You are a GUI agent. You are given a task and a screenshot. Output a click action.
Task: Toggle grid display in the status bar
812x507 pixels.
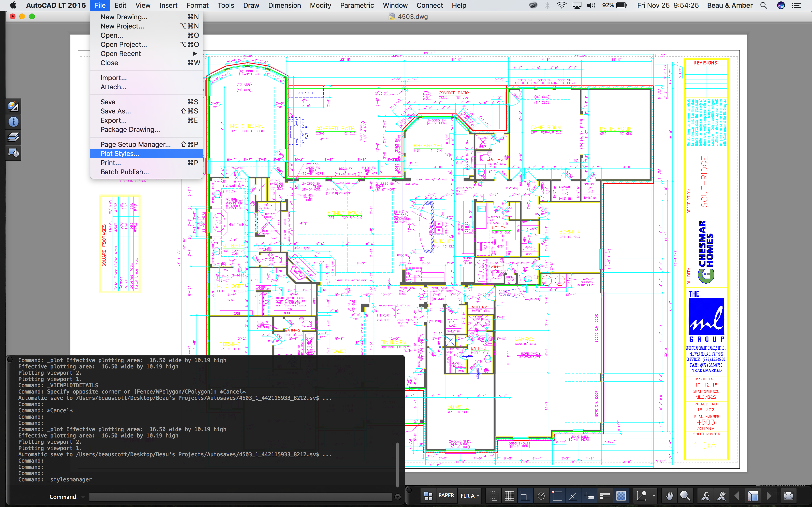point(510,496)
